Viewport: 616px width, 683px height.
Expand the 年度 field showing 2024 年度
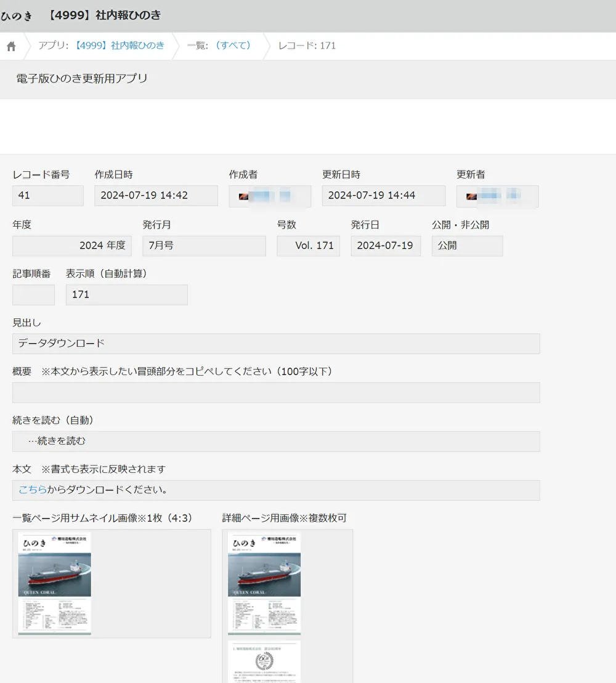tap(71, 245)
